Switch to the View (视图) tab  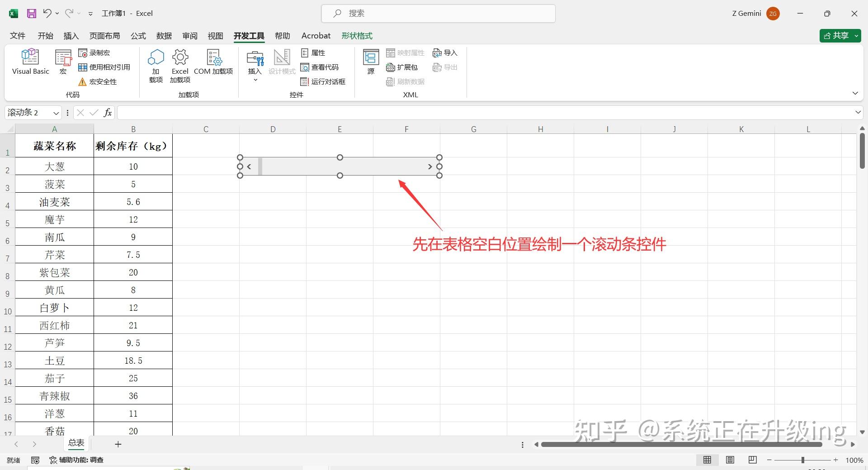[x=215, y=36]
